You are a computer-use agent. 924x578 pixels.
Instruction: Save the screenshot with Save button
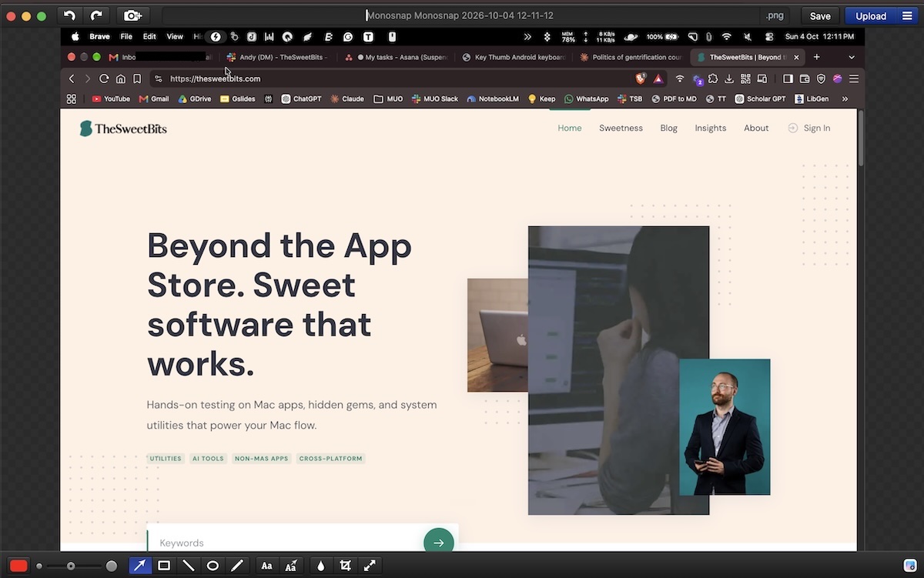tap(820, 15)
